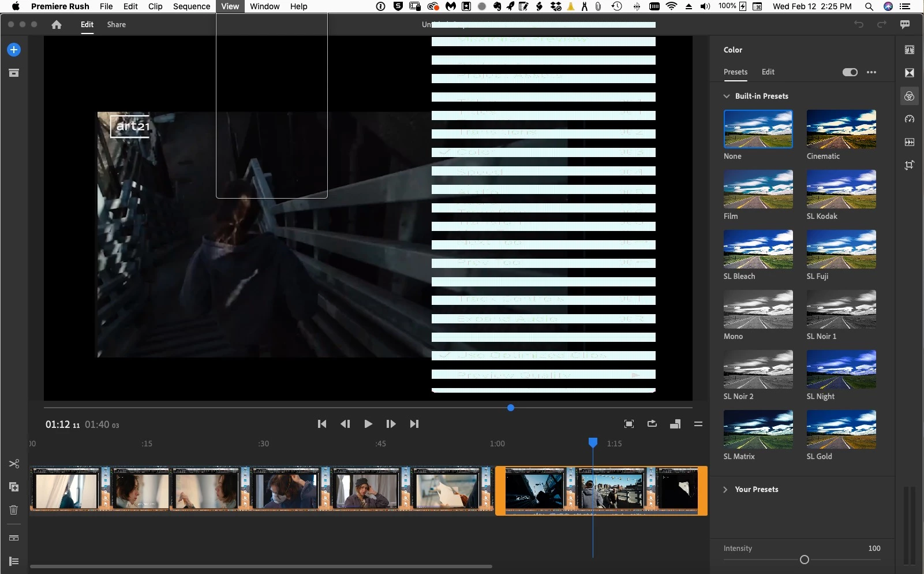
Task: Click the blue Add Media plus button
Action: click(x=14, y=50)
